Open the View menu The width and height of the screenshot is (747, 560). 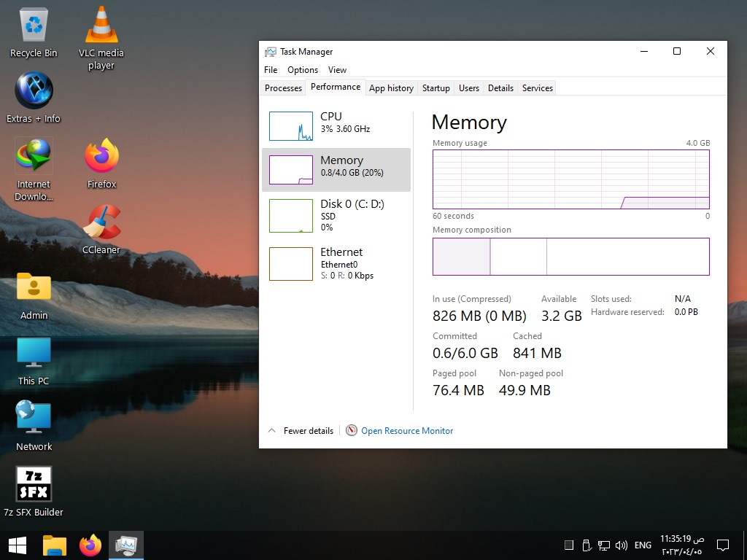[x=337, y=69]
